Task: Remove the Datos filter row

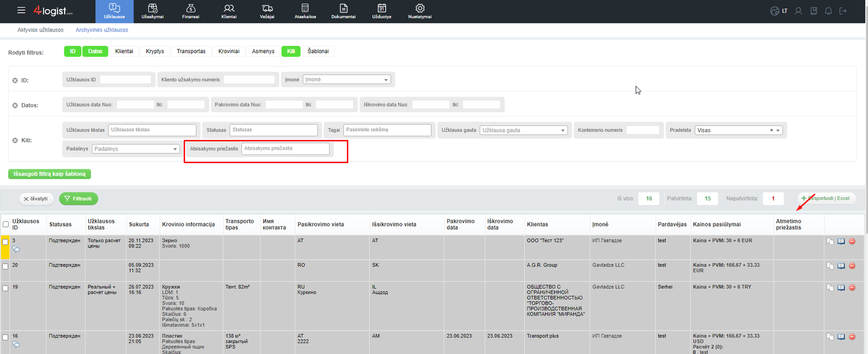Action: [15, 105]
